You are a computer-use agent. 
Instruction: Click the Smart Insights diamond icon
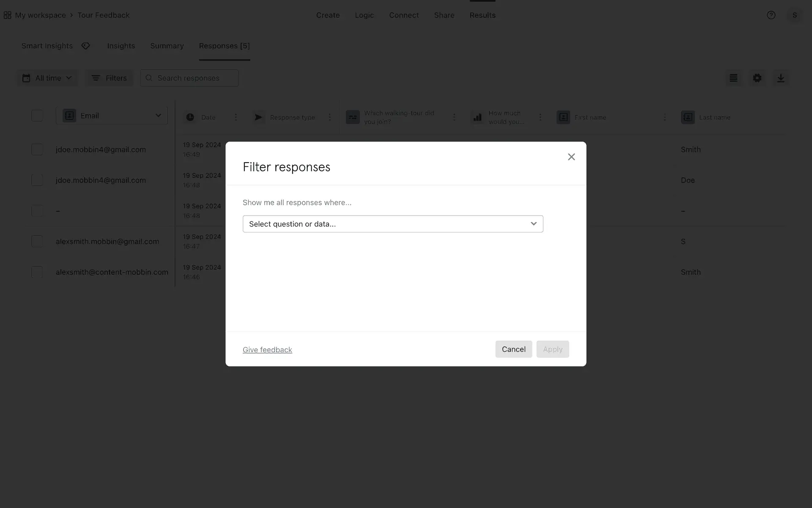(86, 46)
